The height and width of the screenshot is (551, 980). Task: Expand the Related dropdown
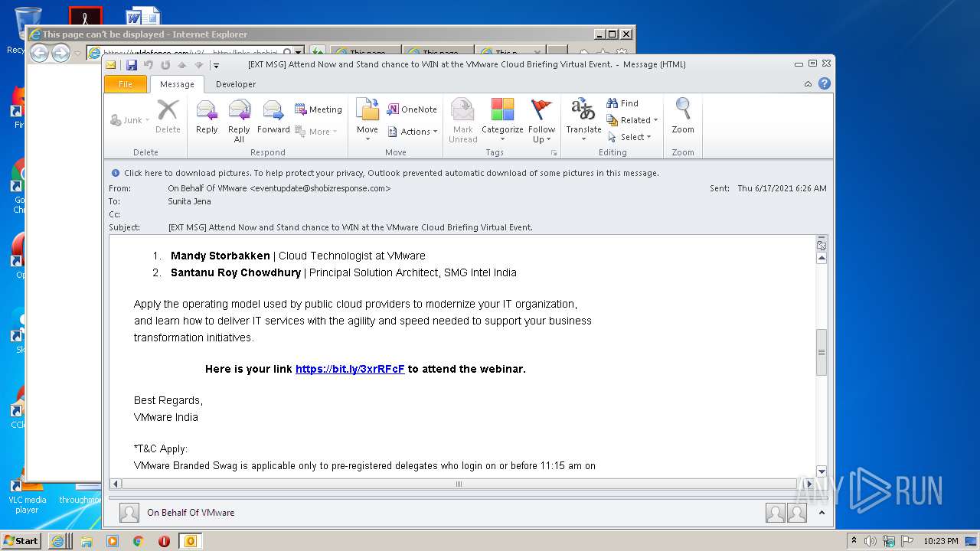pos(632,120)
